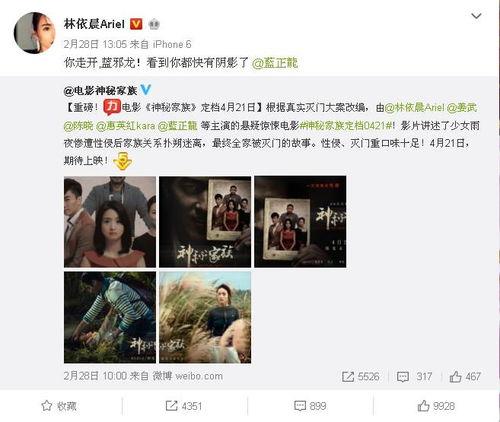Open the @惠英红kara mention
The width and height of the screenshot is (500, 422).
click(x=126, y=126)
